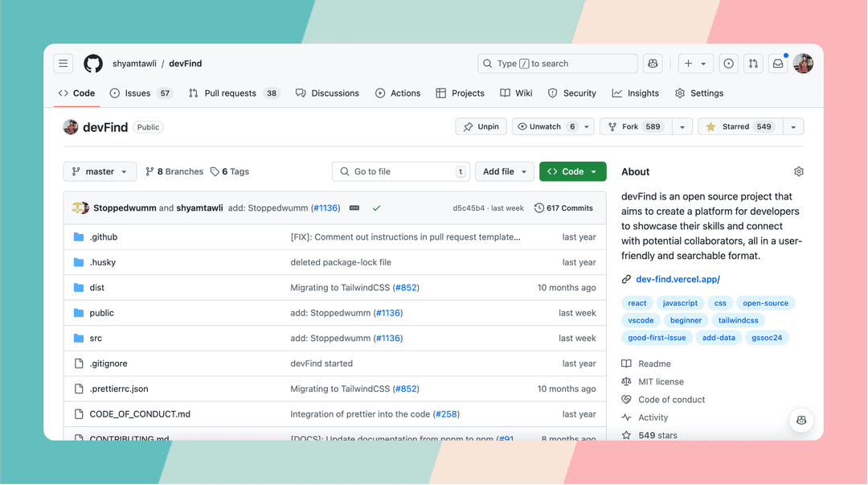
Task: Open Copilot icon in top header
Action: pyautogui.click(x=653, y=64)
